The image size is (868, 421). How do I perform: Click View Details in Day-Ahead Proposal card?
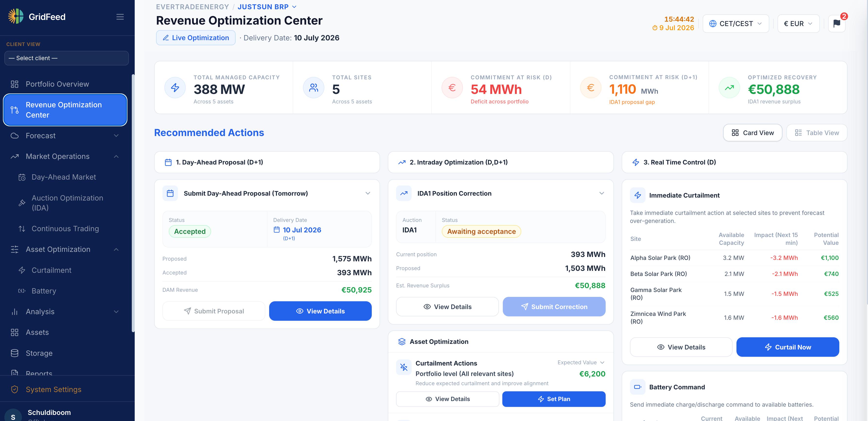click(x=320, y=311)
